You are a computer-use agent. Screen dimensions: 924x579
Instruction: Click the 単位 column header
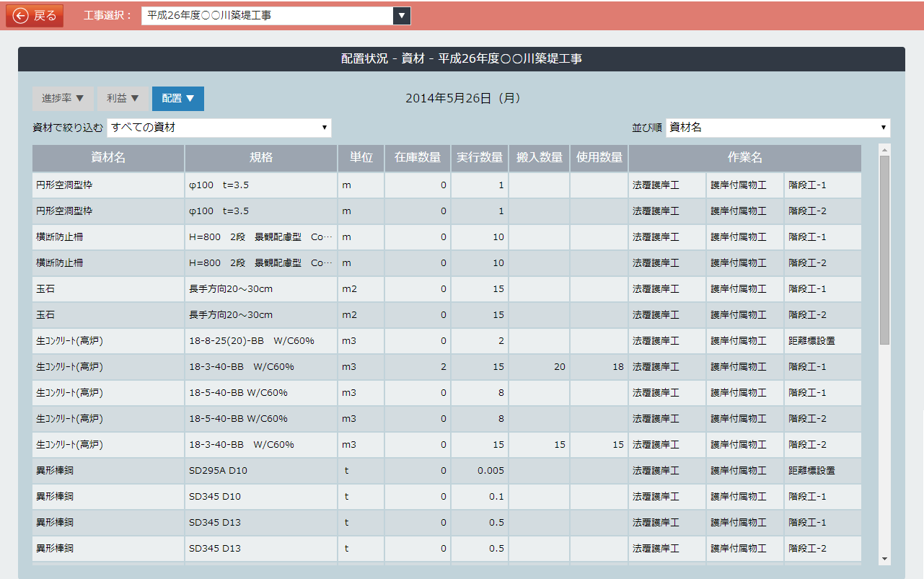point(361,158)
